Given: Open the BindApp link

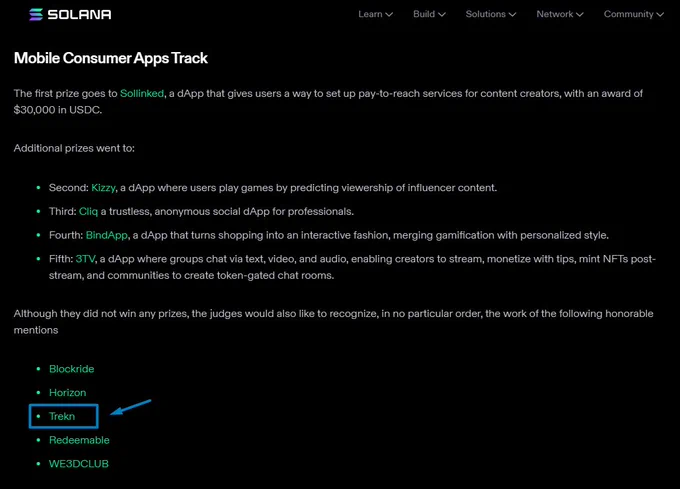Looking at the screenshot, I should point(107,235).
